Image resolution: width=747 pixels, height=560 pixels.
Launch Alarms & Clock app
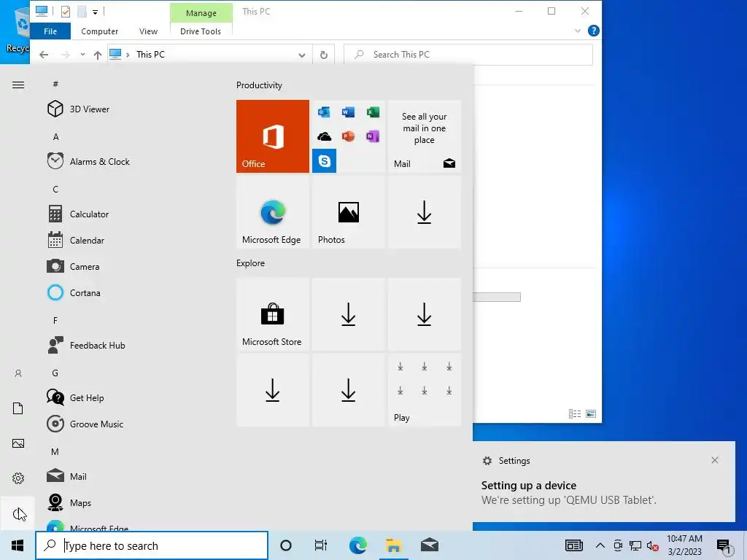pyautogui.click(x=88, y=161)
